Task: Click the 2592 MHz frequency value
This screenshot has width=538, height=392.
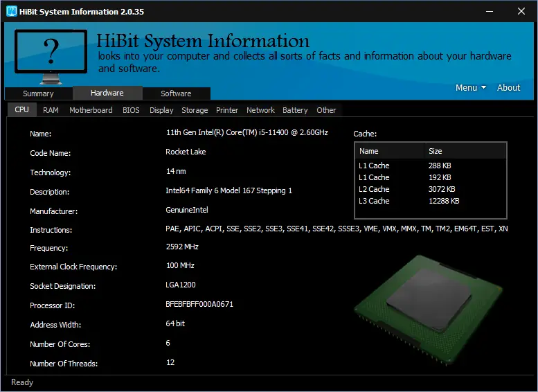Action: click(182, 247)
